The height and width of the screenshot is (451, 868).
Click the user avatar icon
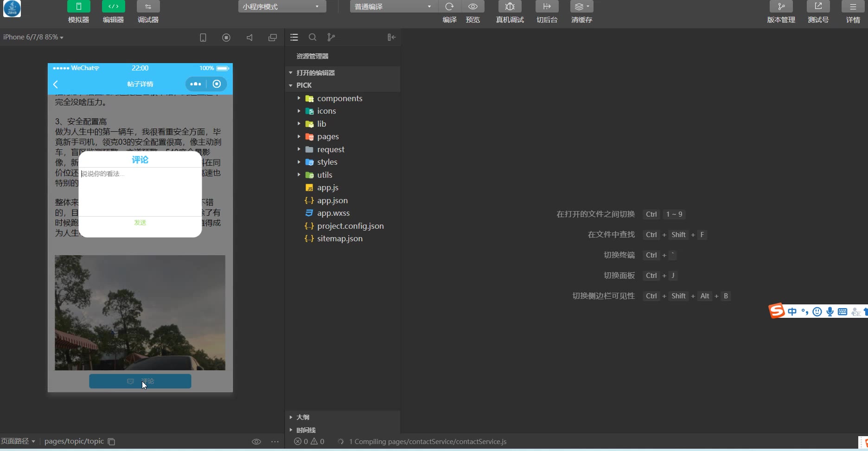click(x=12, y=8)
